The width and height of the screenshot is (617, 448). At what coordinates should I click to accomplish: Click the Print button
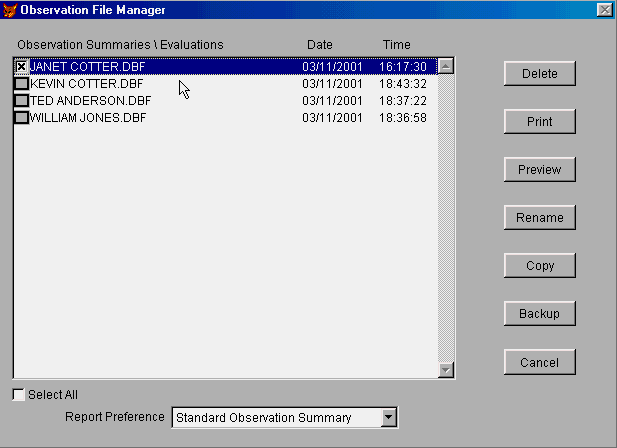point(539,122)
